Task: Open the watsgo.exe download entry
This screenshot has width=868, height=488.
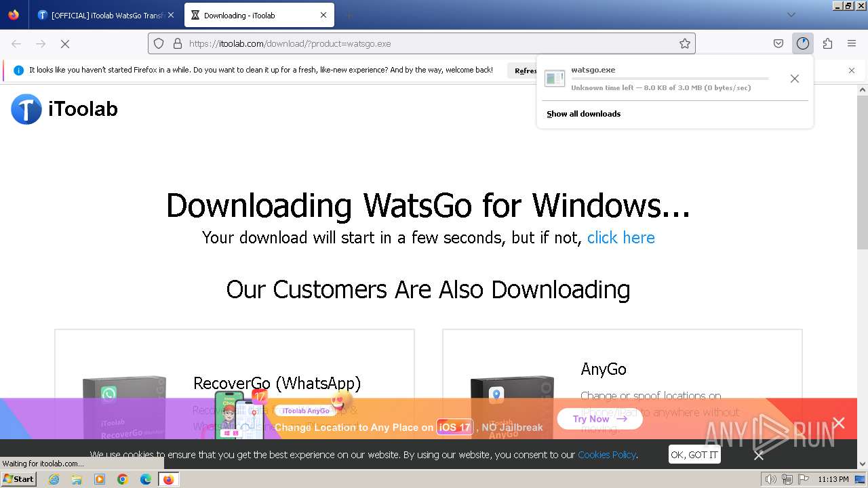Action: pyautogui.click(x=661, y=79)
